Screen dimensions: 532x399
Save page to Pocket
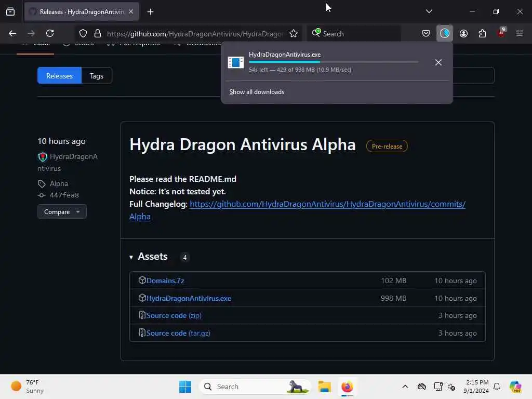[x=426, y=33]
